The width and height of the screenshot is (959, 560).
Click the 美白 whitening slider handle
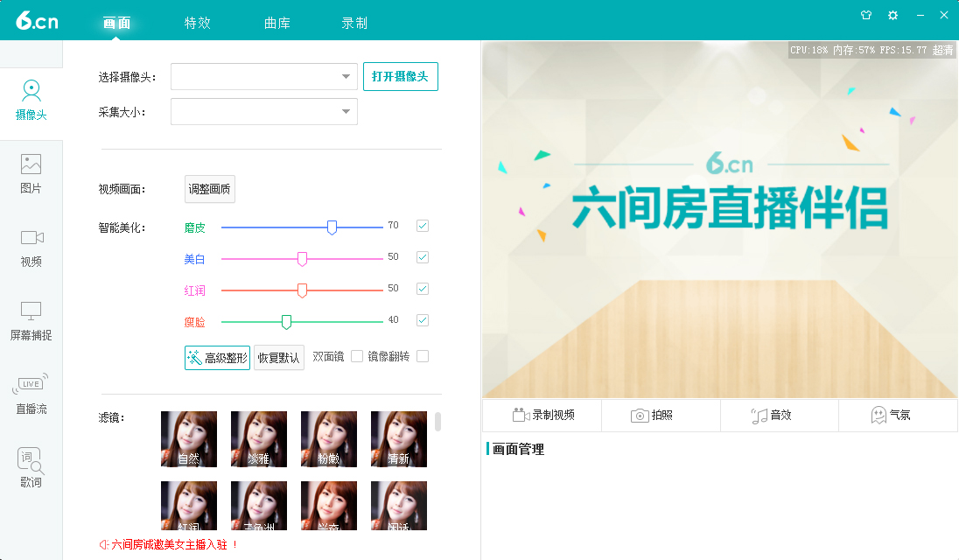[x=303, y=258]
